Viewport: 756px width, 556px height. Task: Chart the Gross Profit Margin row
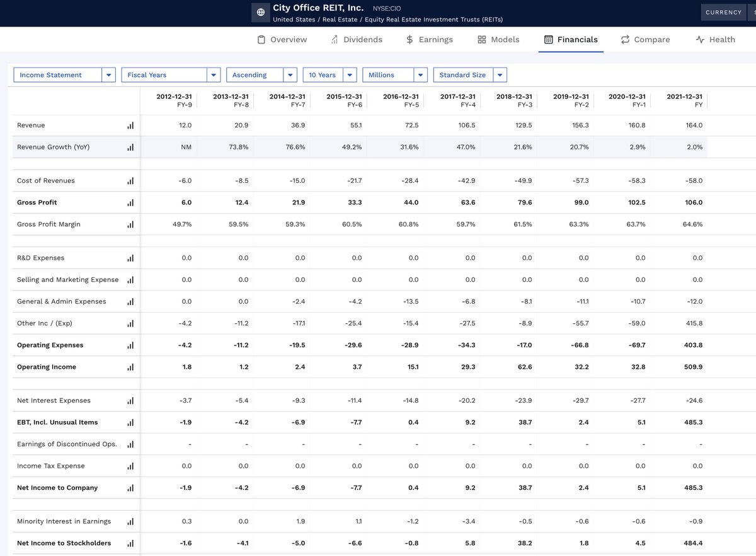130,224
